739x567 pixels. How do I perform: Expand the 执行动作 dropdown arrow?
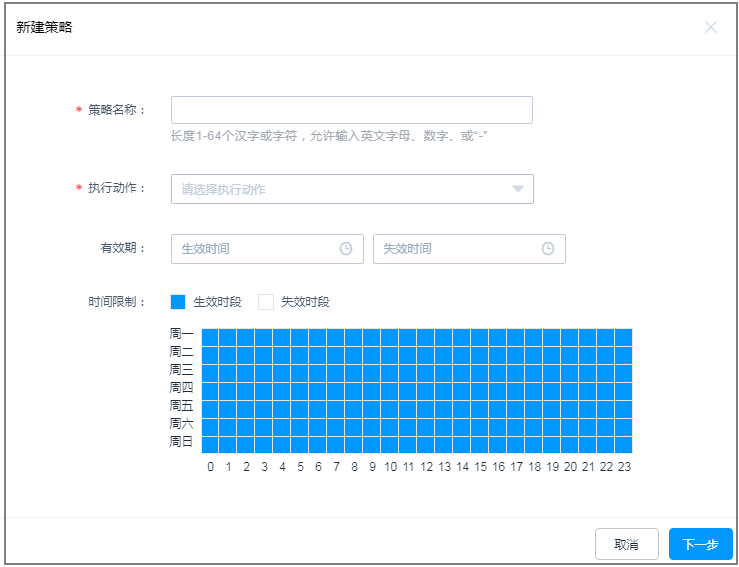point(518,189)
